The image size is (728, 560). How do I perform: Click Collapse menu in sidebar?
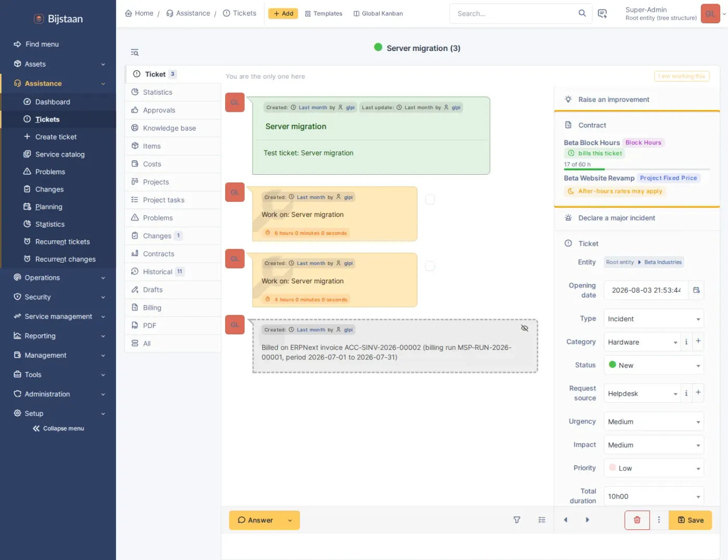(58, 428)
